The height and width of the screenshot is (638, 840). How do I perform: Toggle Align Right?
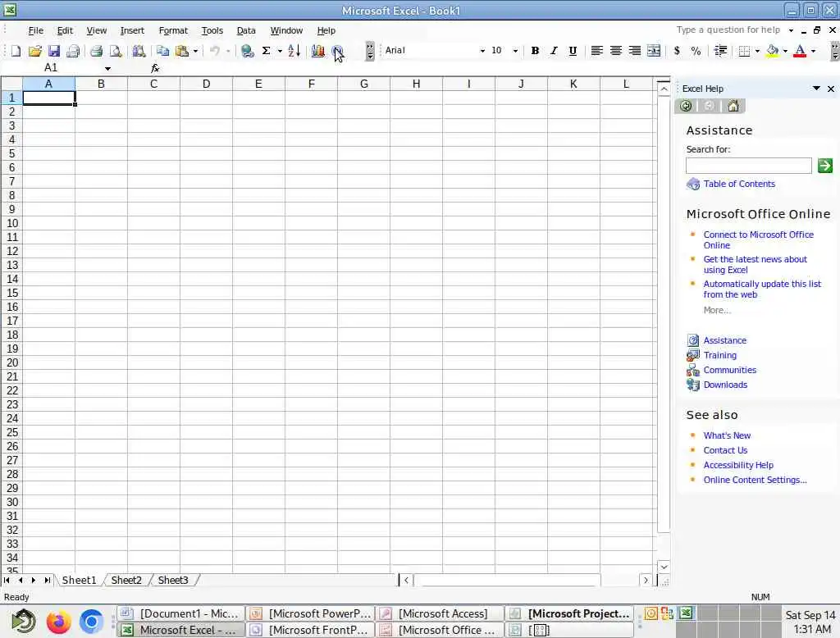point(635,51)
